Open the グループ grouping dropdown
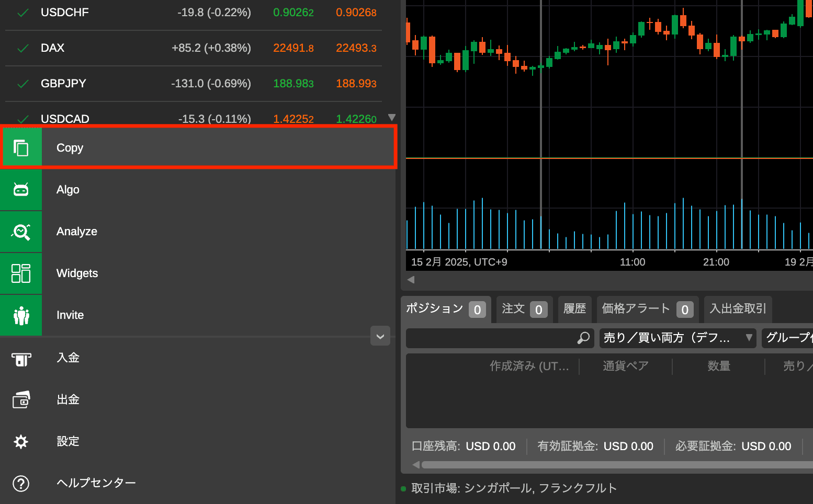This screenshot has width=813, height=504. coord(787,338)
